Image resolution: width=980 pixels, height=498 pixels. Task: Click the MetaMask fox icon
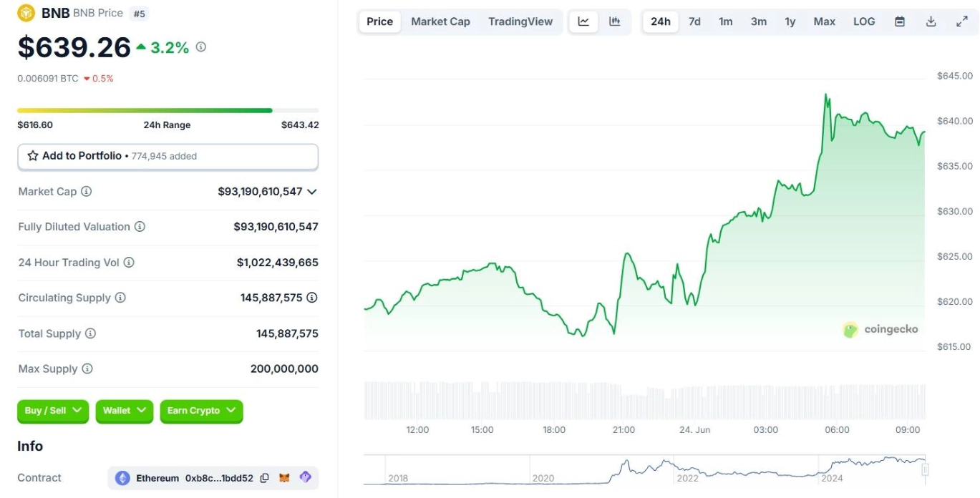(285, 478)
